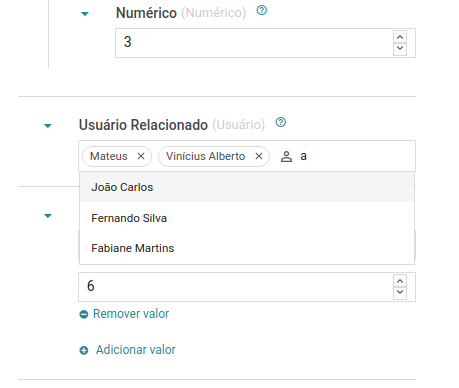Viewport: 459px width, 388px height.
Task: Click the Adicionar valor link
Action: [x=136, y=350]
